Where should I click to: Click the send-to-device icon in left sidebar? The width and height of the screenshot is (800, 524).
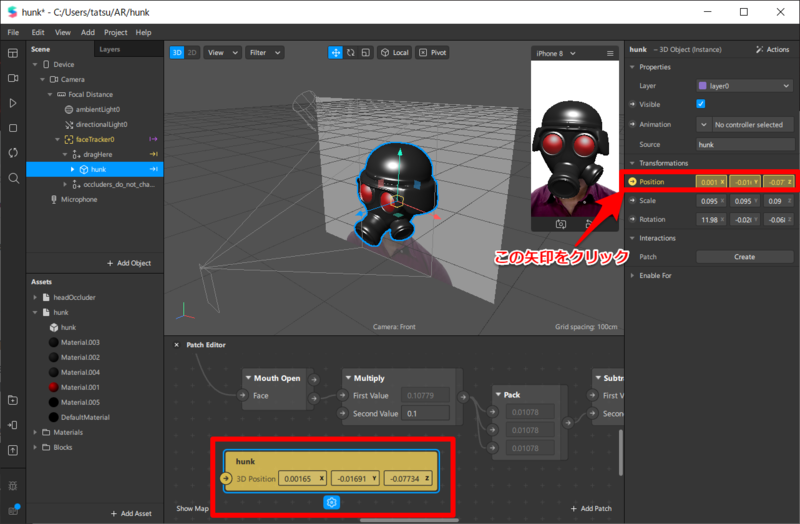pyautogui.click(x=13, y=425)
